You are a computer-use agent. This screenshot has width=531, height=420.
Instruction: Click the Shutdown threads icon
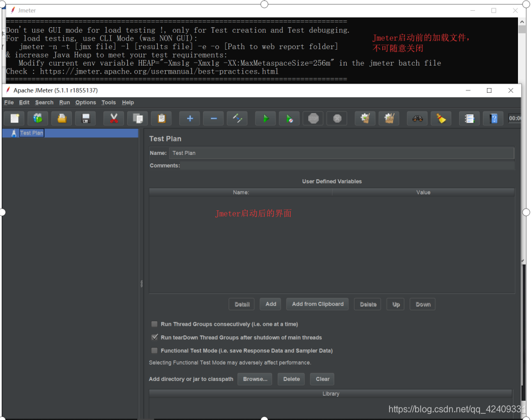337,119
